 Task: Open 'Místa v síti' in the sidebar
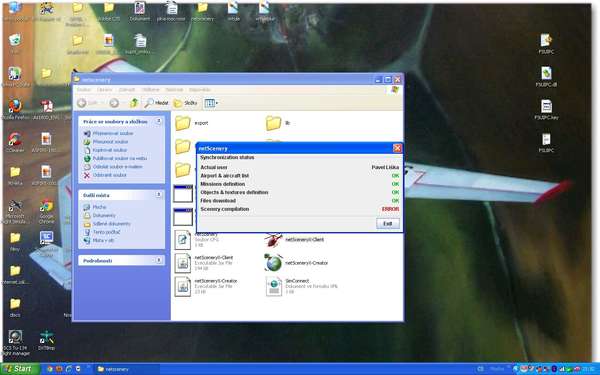tap(103, 241)
